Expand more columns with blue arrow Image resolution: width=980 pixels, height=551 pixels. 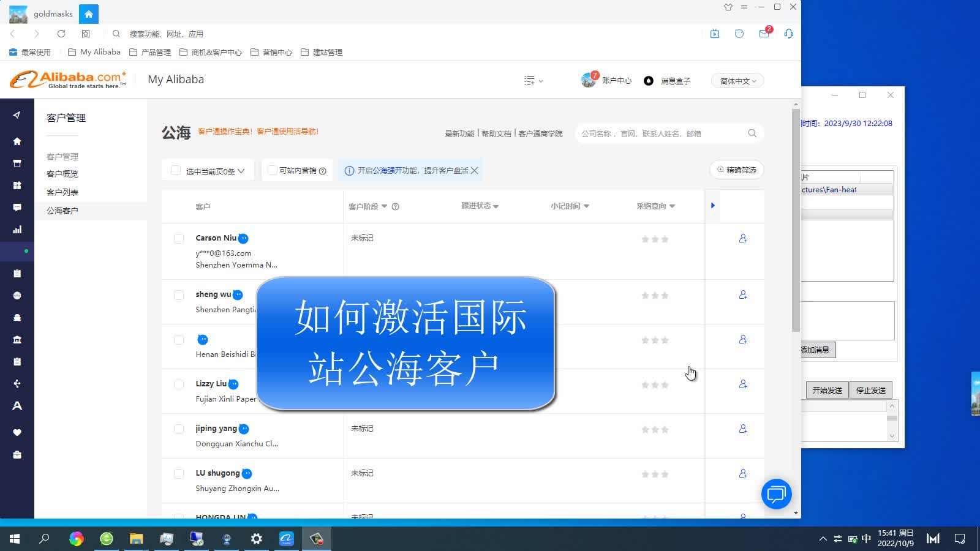coord(713,206)
